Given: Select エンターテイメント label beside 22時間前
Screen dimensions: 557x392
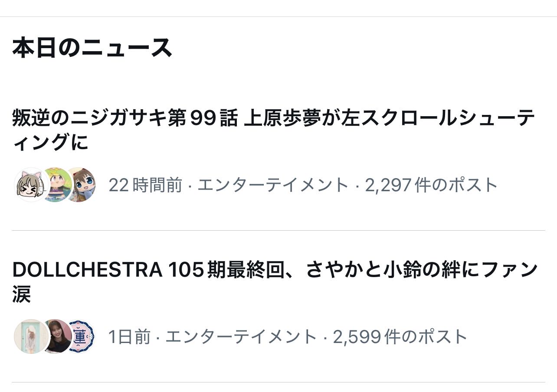Looking at the screenshot, I should pos(273,185).
